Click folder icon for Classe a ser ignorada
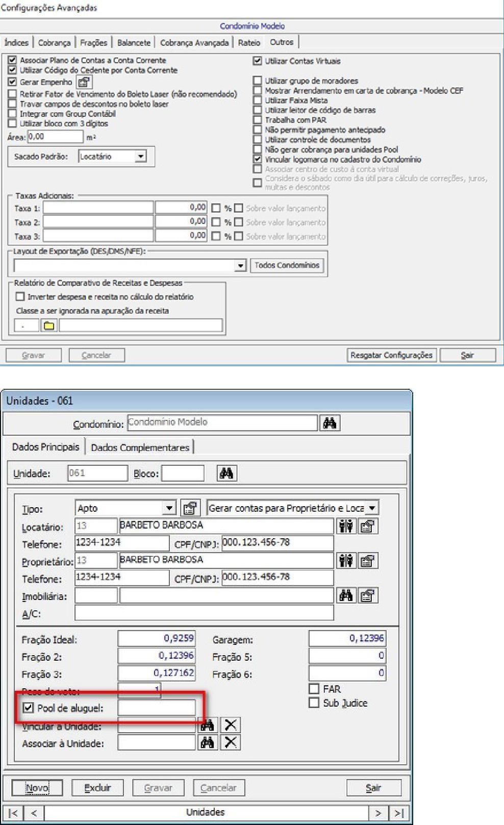The width and height of the screenshot is (504, 825). 49,326
